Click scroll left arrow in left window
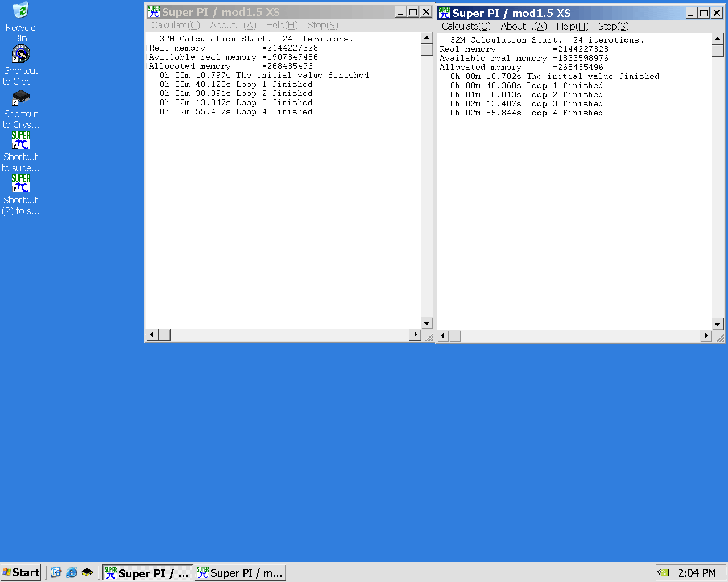 tap(152, 335)
